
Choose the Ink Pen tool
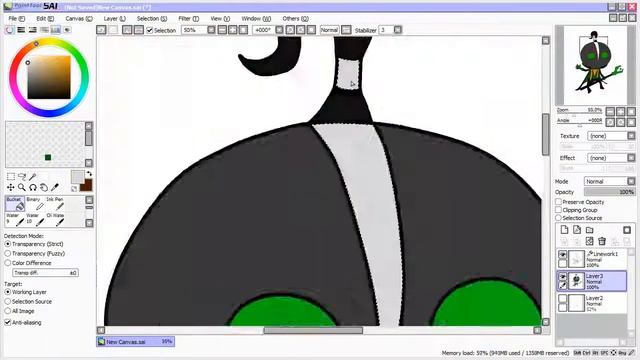55,204
